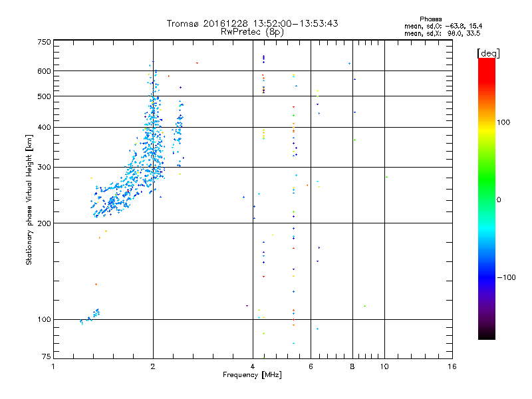Click the y-axis '600' tick label

(x=44, y=71)
